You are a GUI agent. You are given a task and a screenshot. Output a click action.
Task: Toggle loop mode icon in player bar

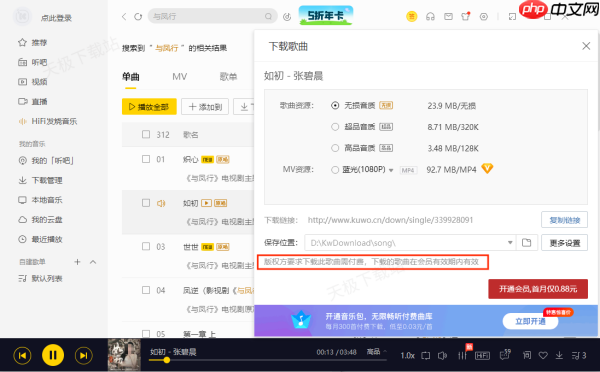tap(426, 356)
